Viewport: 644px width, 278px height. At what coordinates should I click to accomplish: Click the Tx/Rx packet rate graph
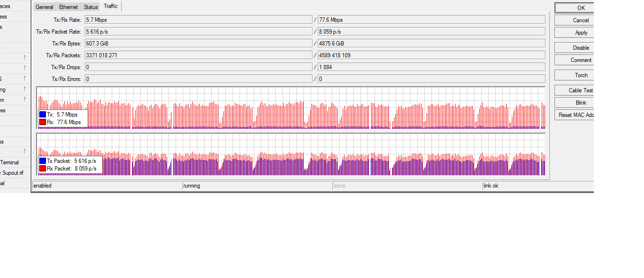291,154
